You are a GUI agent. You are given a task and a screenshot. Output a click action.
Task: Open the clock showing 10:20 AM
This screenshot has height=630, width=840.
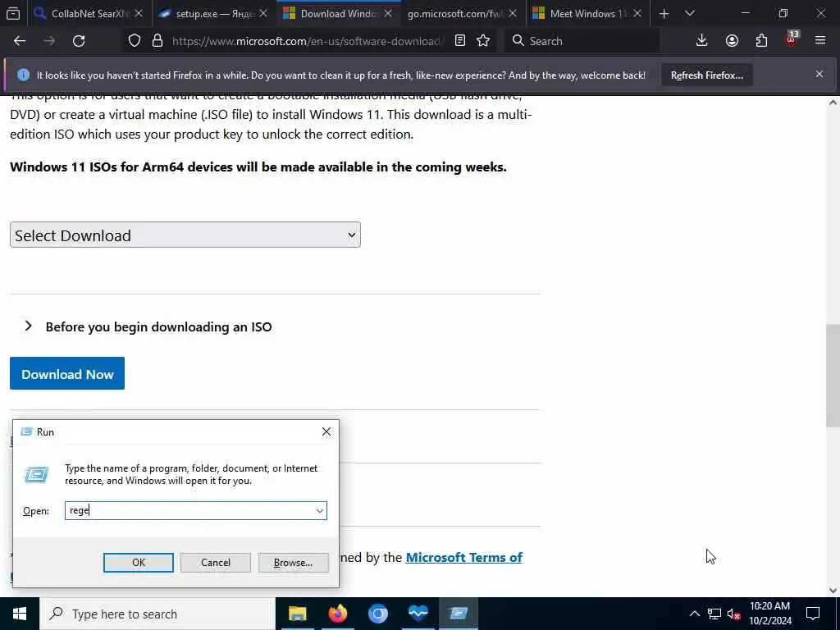click(x=769, y=614)
